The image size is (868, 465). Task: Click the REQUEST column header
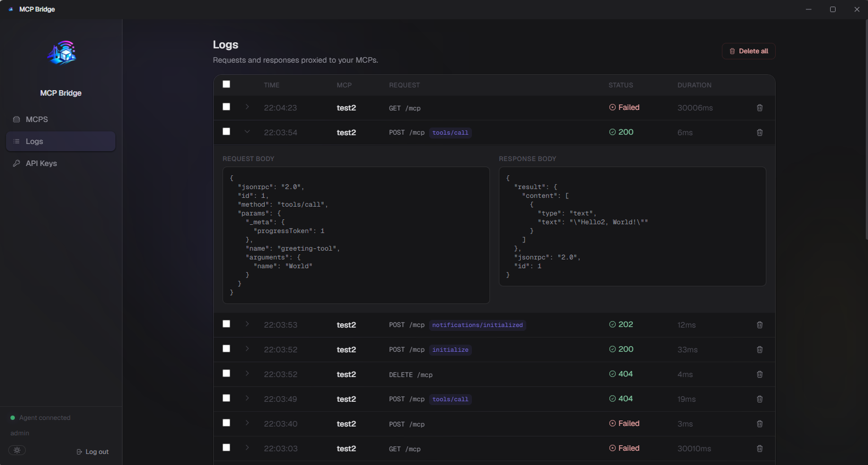404,85
